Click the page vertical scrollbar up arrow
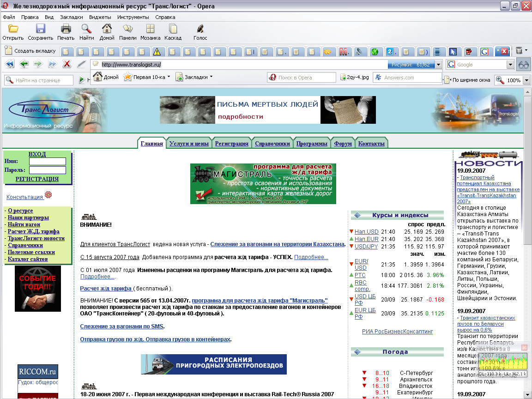 pos(527,91)
